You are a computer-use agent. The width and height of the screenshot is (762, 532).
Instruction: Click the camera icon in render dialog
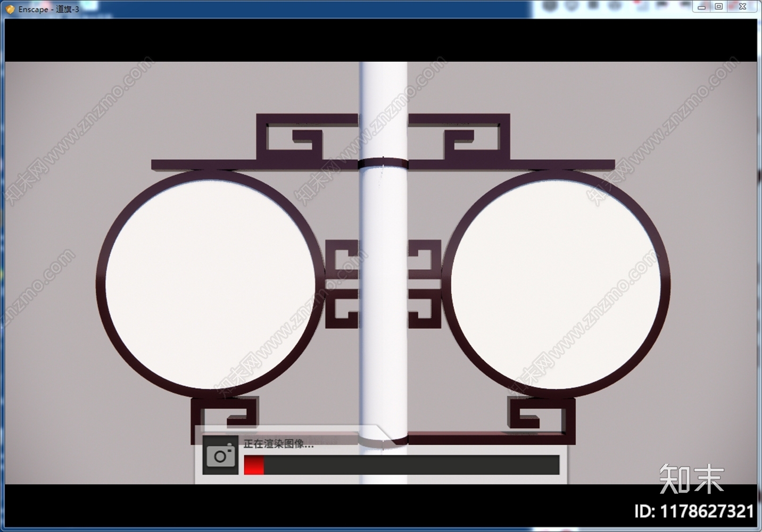220,455
